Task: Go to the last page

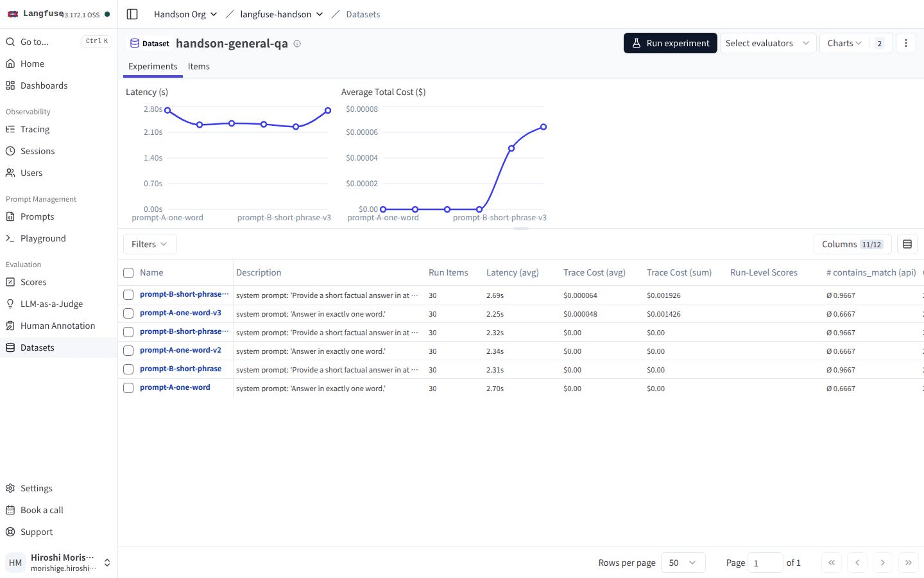Action: pyautogui.click(x=909, y=563)
